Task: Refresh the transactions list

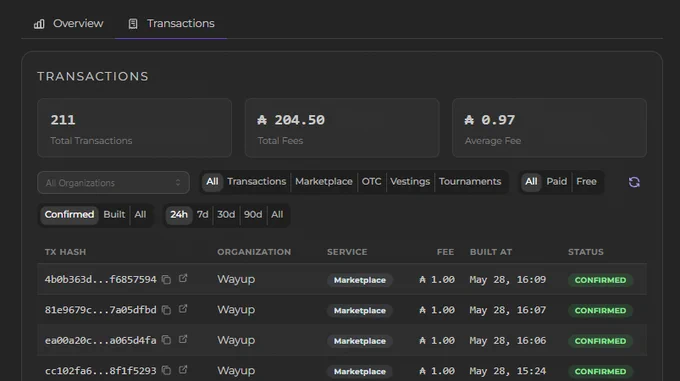Action: [x=634, y=182]
